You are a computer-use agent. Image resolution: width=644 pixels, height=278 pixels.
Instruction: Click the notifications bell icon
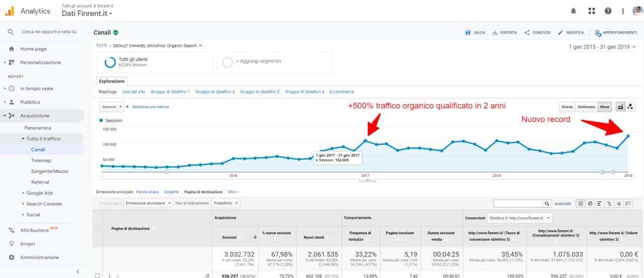click(x=574, y=11)
